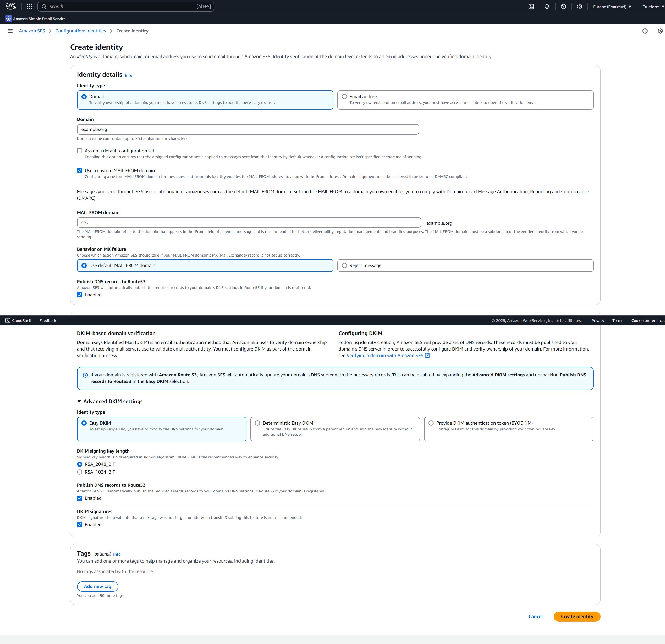
Task: Go to Configuration: Identities breadcrumb
Action: click(x=80, y=31)
